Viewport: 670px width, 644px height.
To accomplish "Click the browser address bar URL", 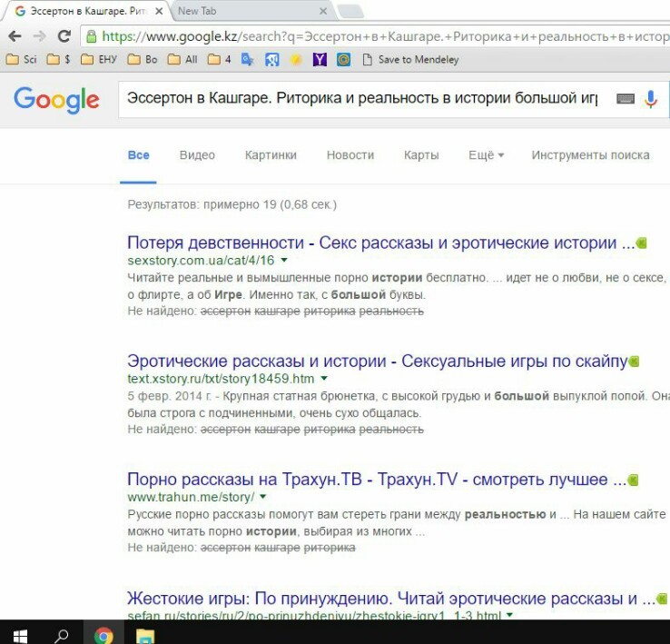I will [x=385, y=36].
